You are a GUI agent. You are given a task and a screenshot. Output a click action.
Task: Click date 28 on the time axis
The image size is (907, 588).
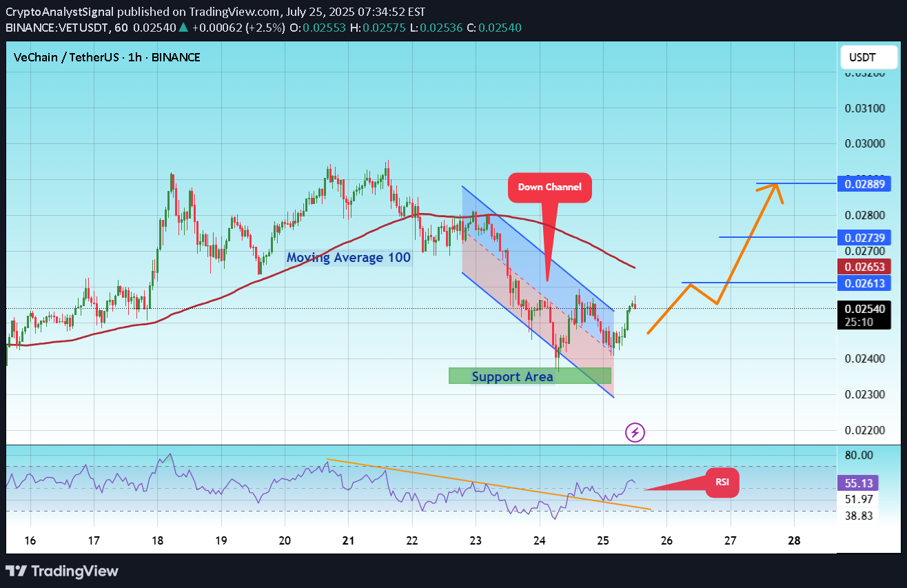coord(794,540)
